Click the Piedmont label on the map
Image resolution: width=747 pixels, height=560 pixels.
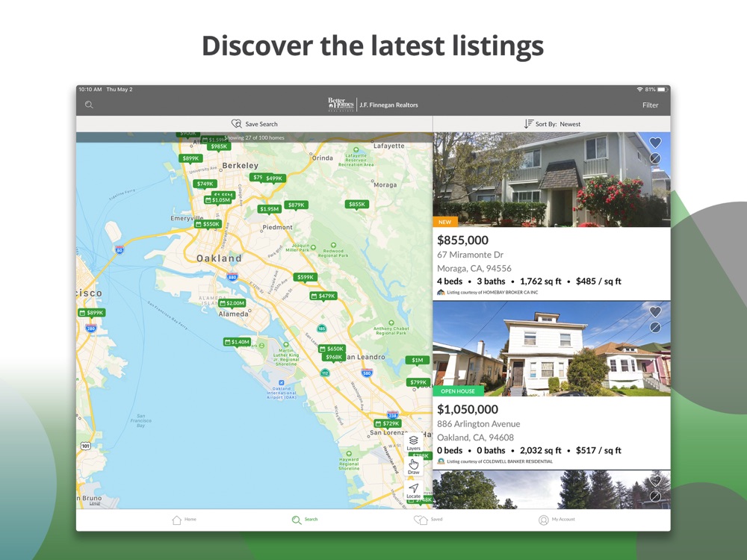278,227
